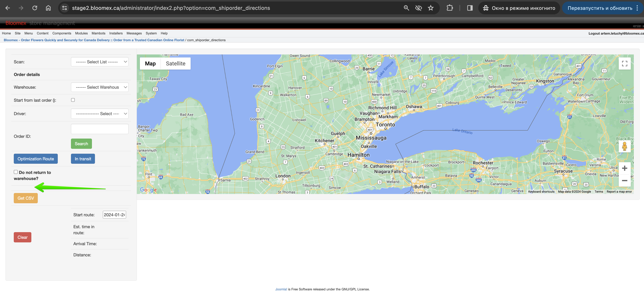The height and width of the screenshot is (304, 644).
Task: Click Lake Ontario label on the map
Action: [462, 131]
